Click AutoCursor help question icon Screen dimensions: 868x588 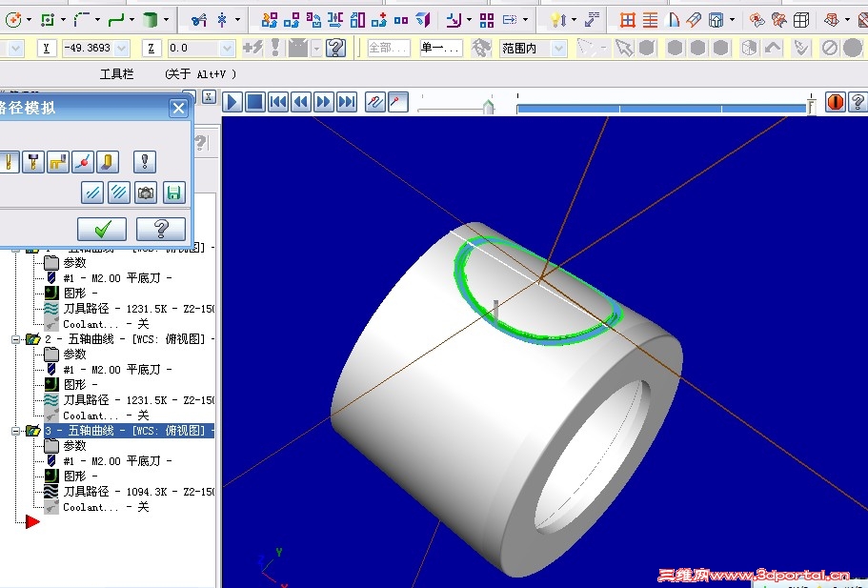coord(336,49)
